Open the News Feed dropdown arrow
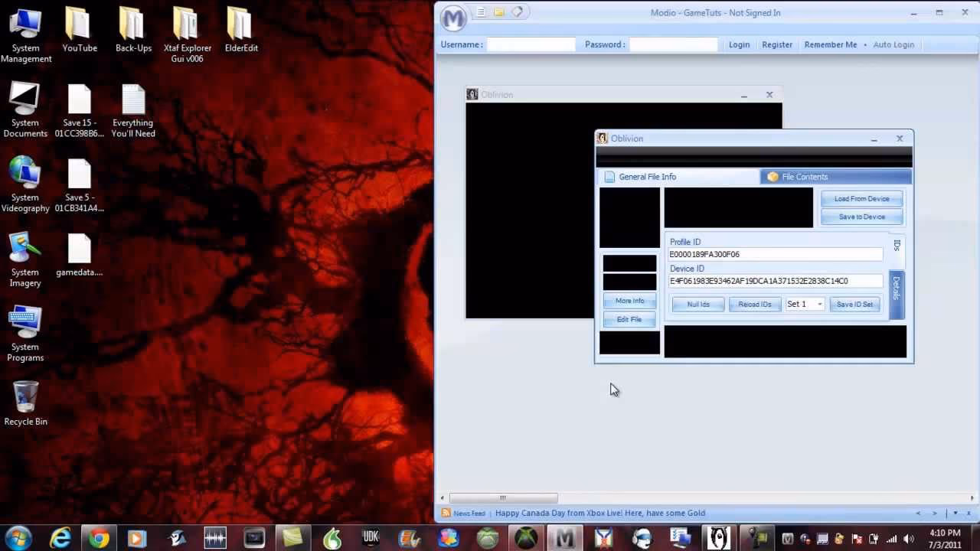Image resolution: width=980 pixels, height=551 pixels. [955, 513]
